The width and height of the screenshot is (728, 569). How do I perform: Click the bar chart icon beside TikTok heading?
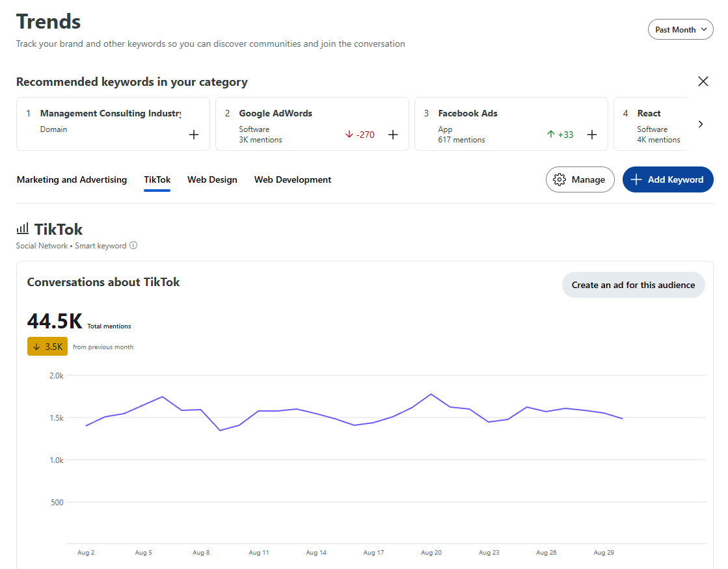pos(22,228)
